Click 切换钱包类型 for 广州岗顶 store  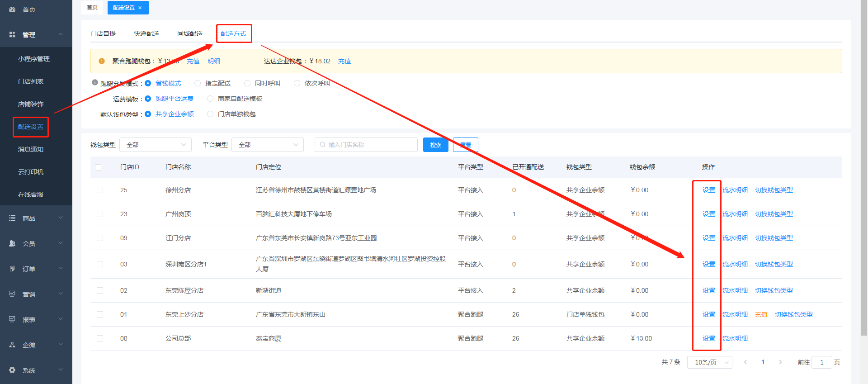(774, 214)
